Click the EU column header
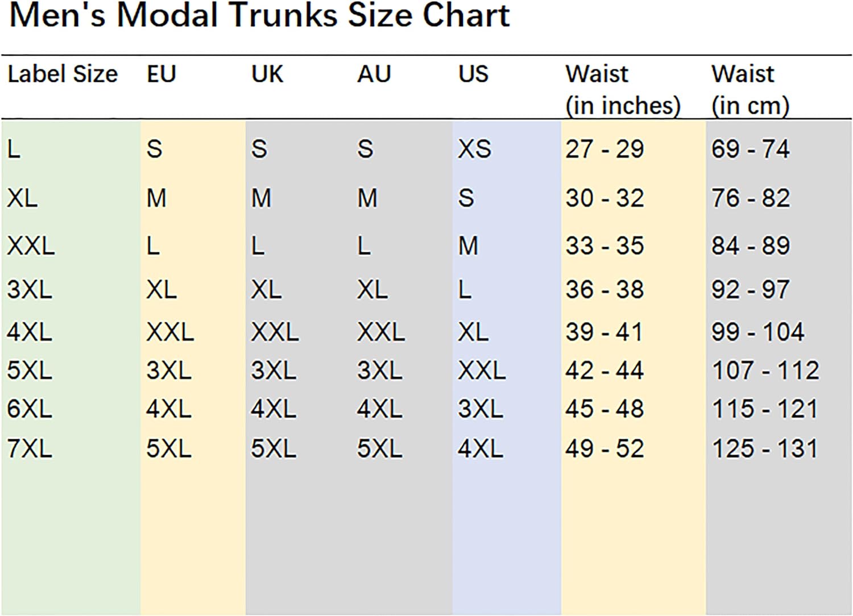853x616 pixels. pos(162,74)
